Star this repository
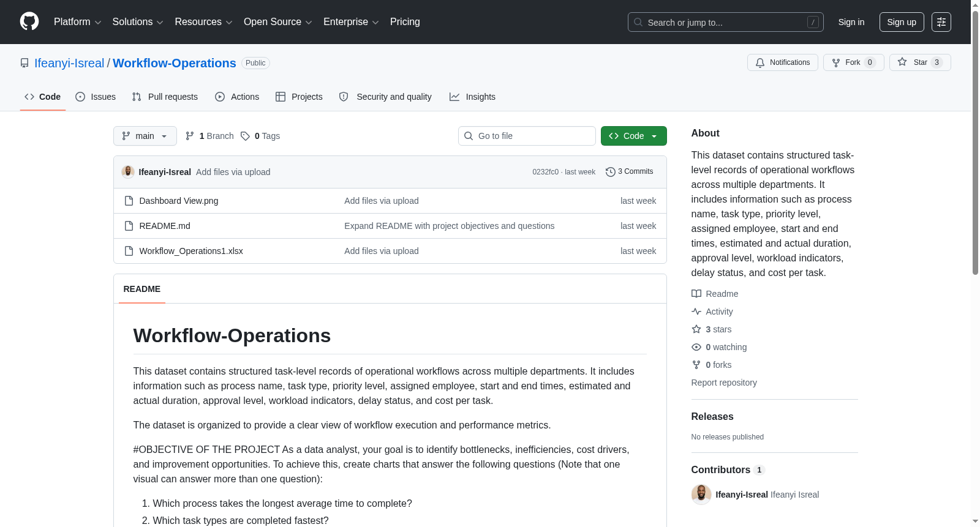Viewport: 980px width, 527px height. tap(919, 62)
